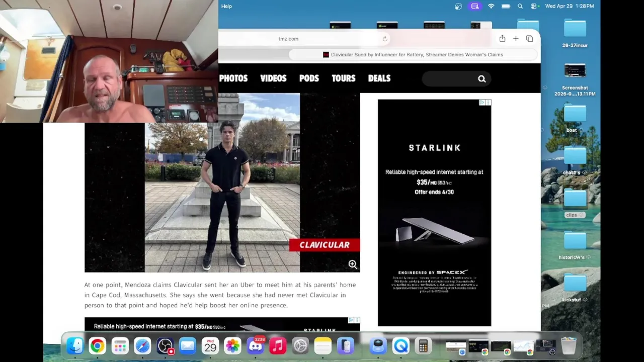Screen dimensions: 644x362
Task: Open System Settings gear in dock
Action: (300, 346)
